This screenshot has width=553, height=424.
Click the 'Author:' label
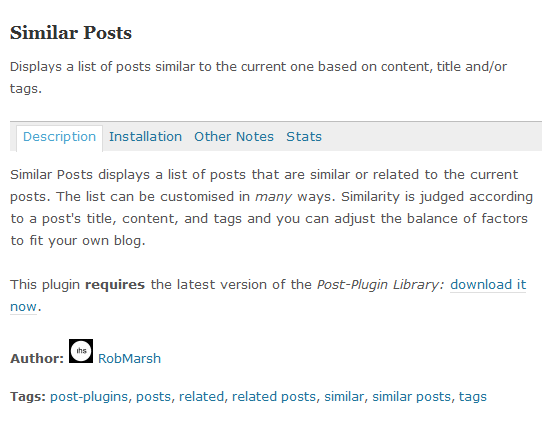click(37, 359)
